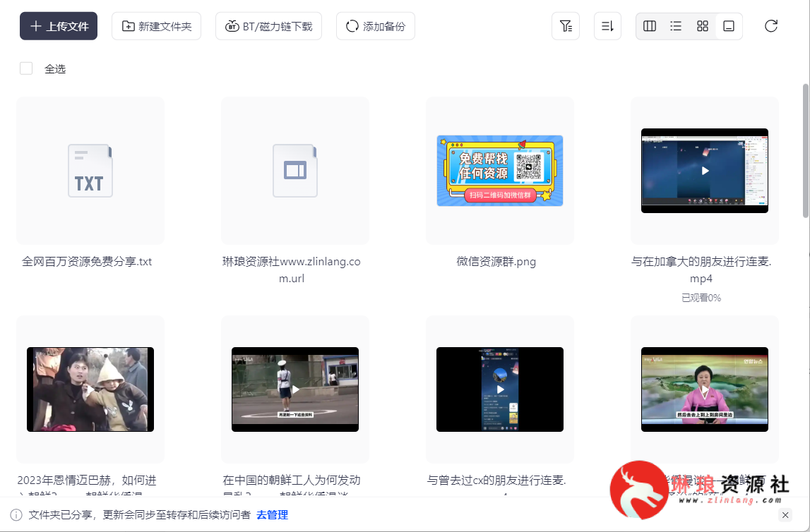Refresh the file listing
810x532 pixels.
(771, 26)
